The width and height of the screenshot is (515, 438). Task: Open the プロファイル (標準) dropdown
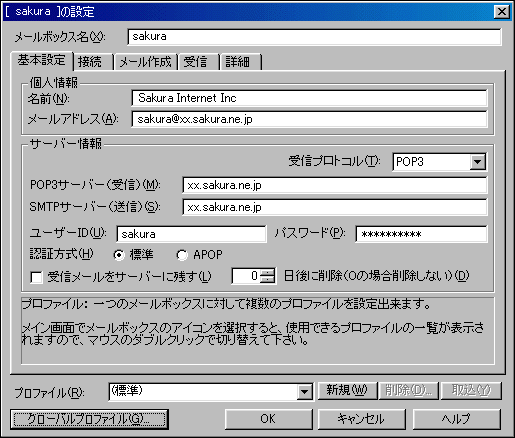pyautogui.click(x=304, y=392)
